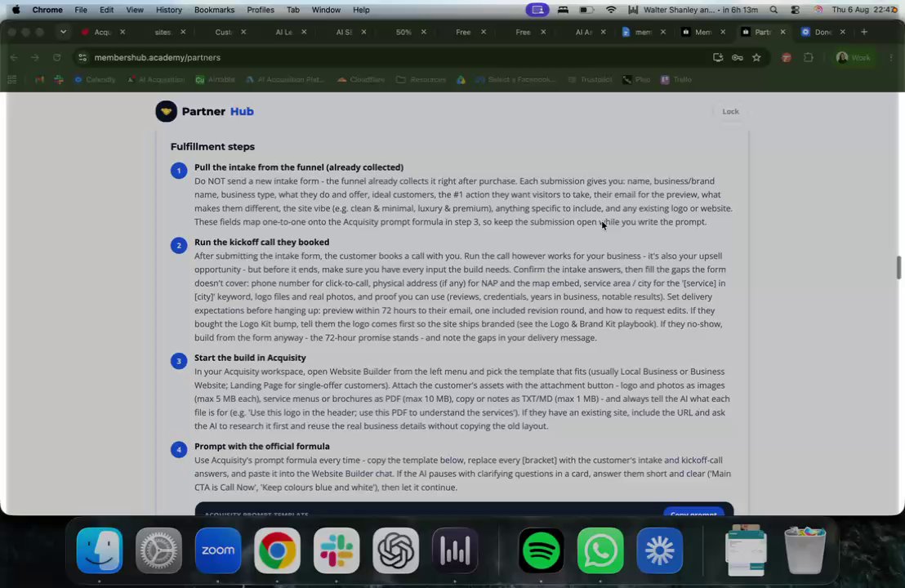Image resolution: width=905 pixels, height=588 pixels.
Task: Open the Resources bookmarks folder
Action: coord(421,80)
